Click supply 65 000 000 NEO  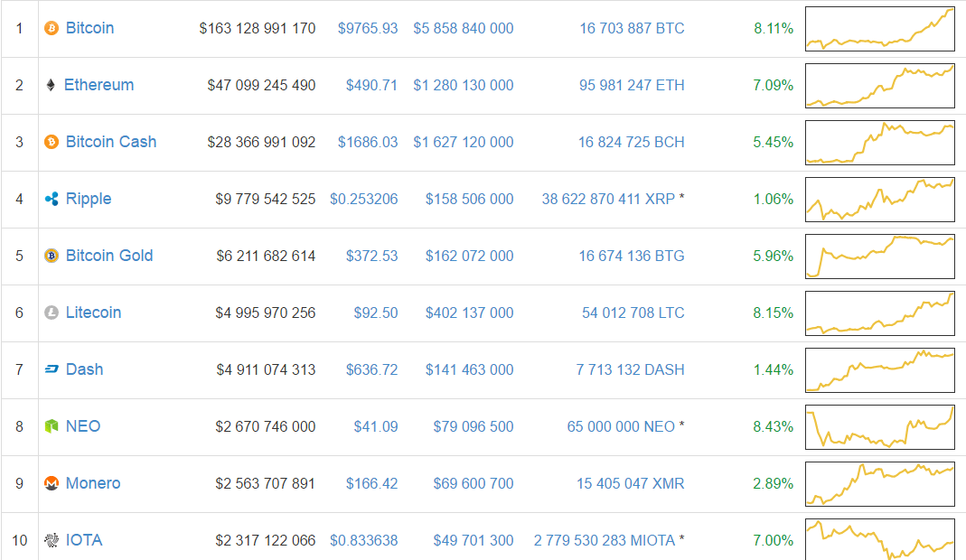621,426
